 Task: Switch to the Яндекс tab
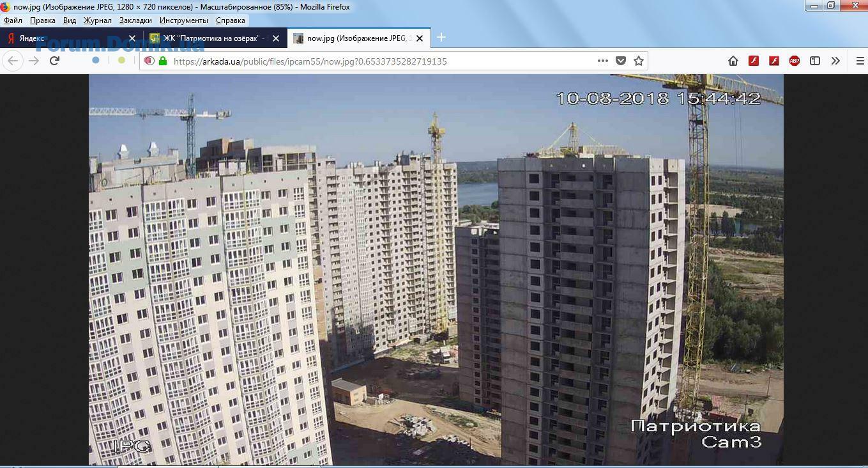[72, 38]
